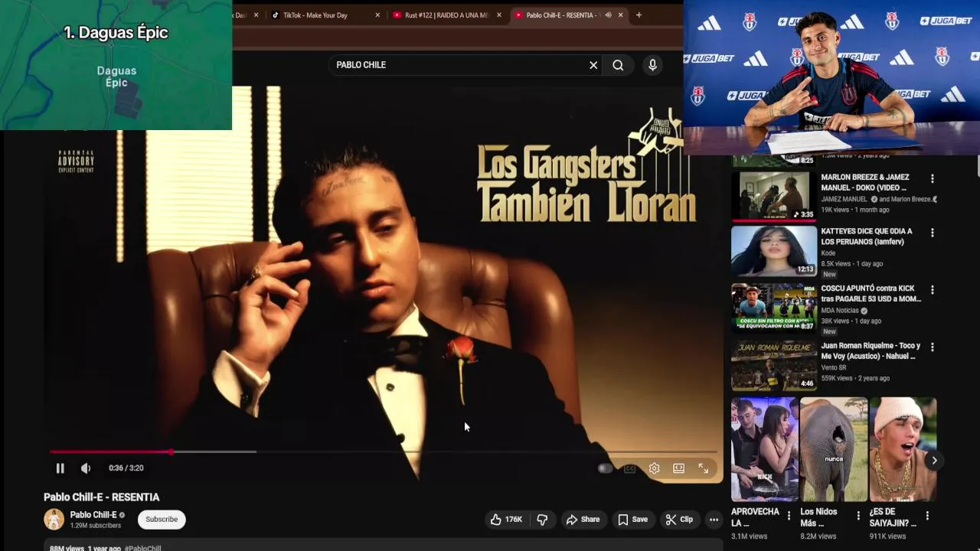The width and height of the screenshot is (980, 551).
Task: Open player settings gear
Action: pyautogui.click(x=654, y=468)
